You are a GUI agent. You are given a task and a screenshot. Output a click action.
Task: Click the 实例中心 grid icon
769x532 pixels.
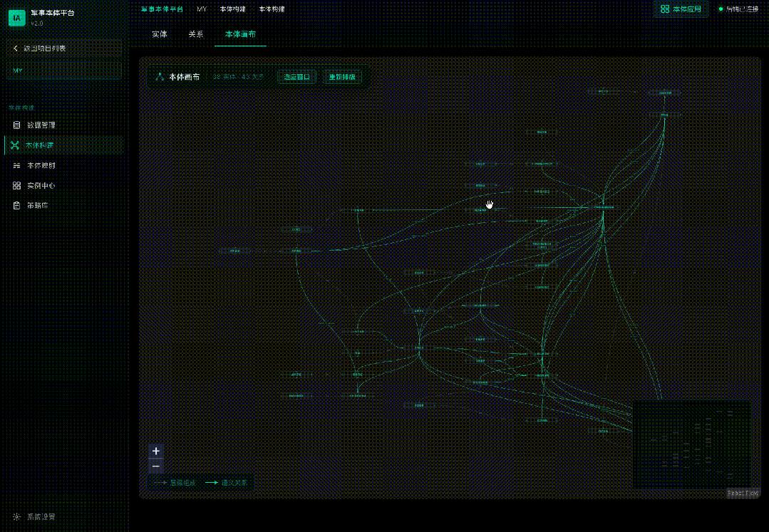coord(16,186)
